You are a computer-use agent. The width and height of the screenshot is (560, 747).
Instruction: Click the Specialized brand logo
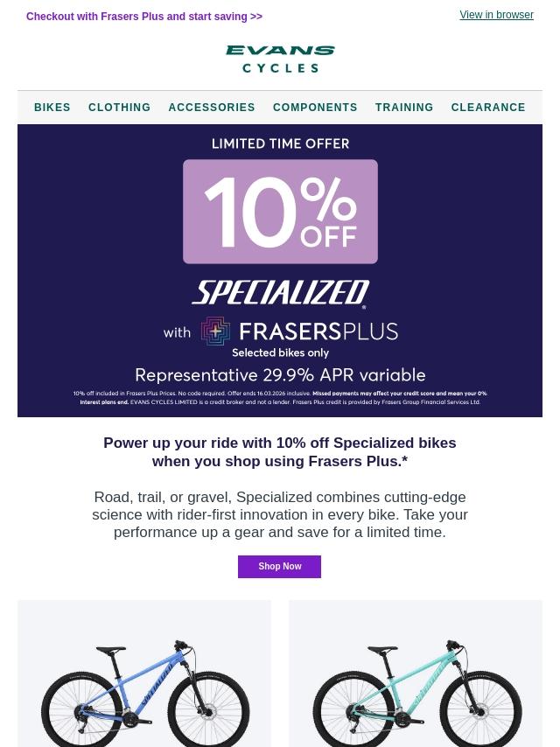pyautogui.click(x=280, y=294)
